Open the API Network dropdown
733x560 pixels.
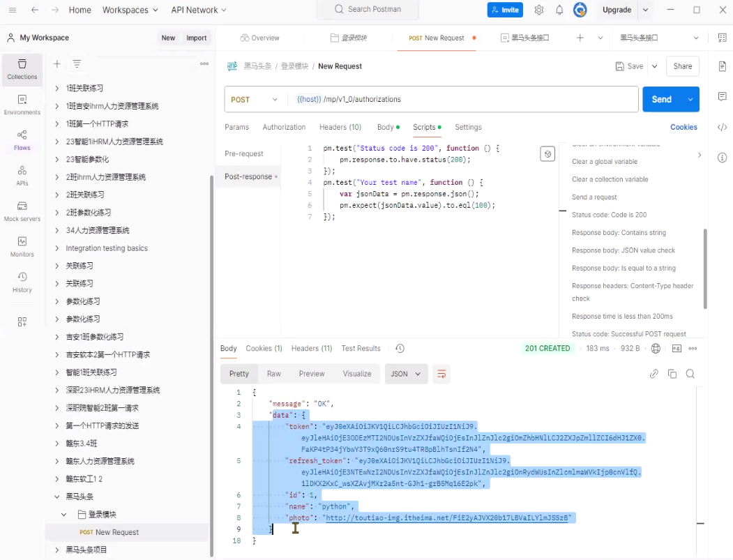coord(199,10)
